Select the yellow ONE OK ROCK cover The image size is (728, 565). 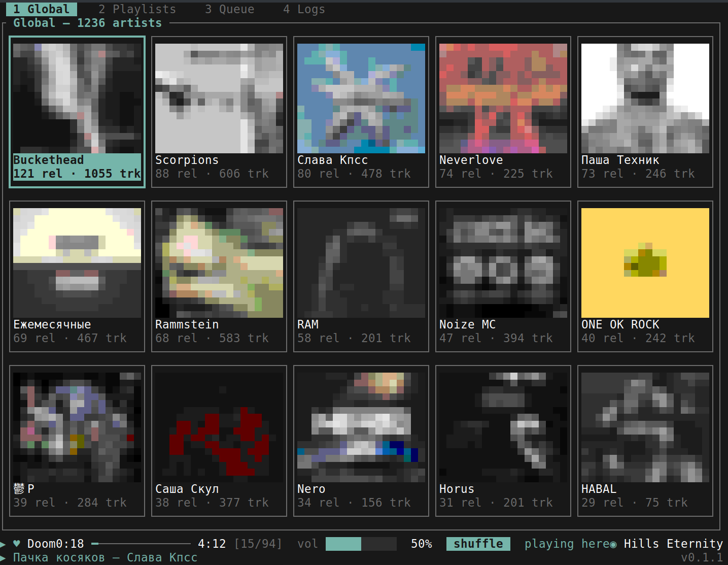pyautogui.click(x=645, y=263)
